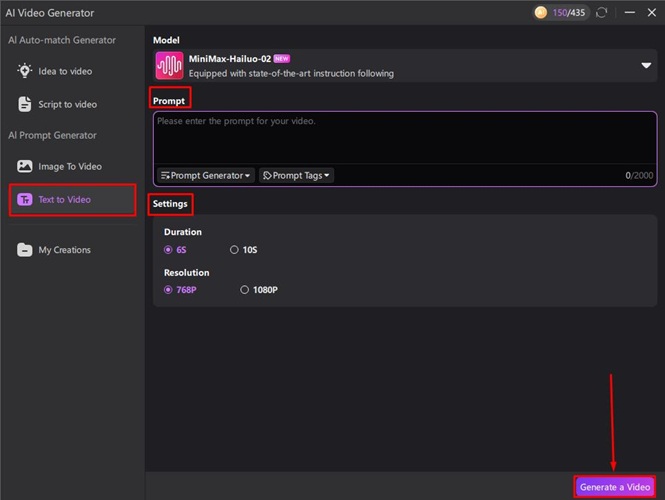665x500 pixels.
Task: Click the Idea to video lightbulb icon
Action: coord(25,71)
